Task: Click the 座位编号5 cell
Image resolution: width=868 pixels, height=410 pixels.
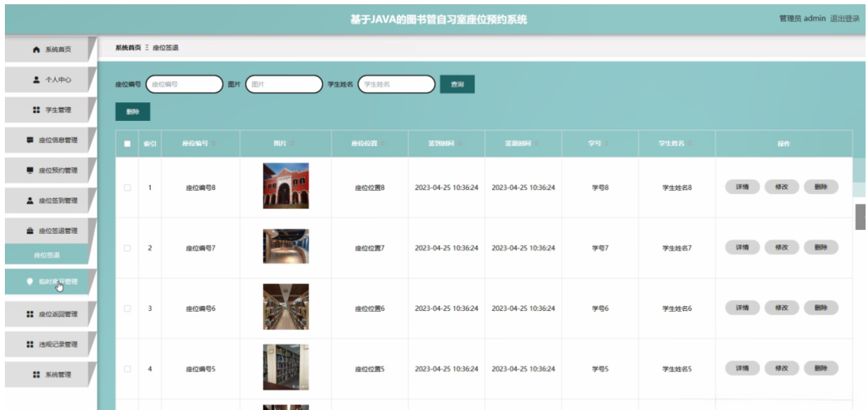Action: pyautogui.click(x=200, y=369)
